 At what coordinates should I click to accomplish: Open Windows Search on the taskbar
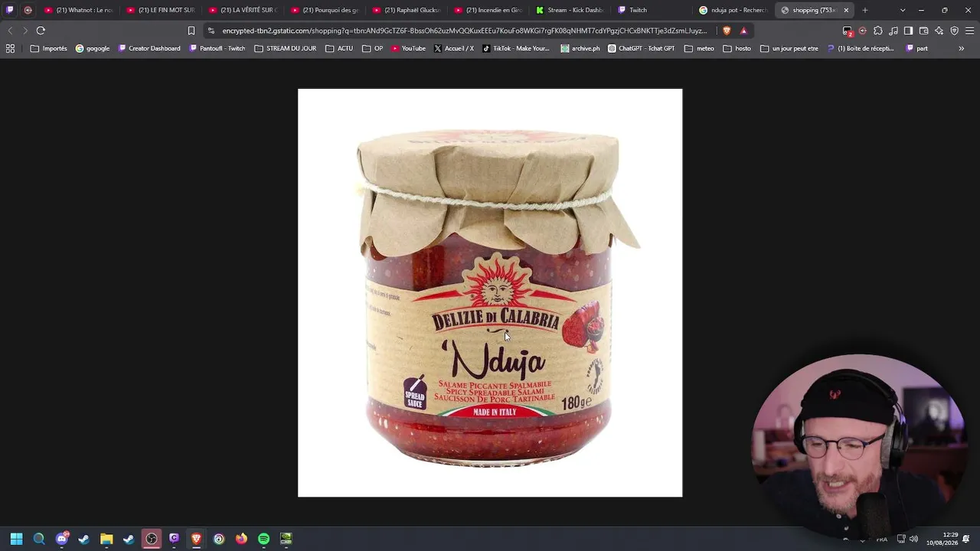pyautogui.click(x=39, y=539)
